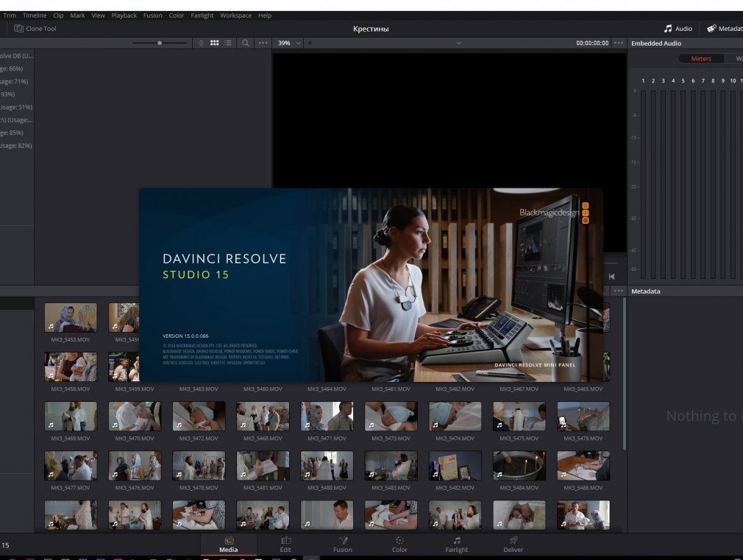Switch media pool to thumbnail view

214,43
